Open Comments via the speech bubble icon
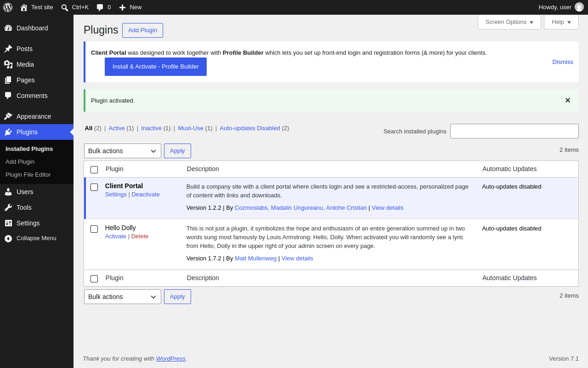 pyautogui.click(x=8, y=96)
